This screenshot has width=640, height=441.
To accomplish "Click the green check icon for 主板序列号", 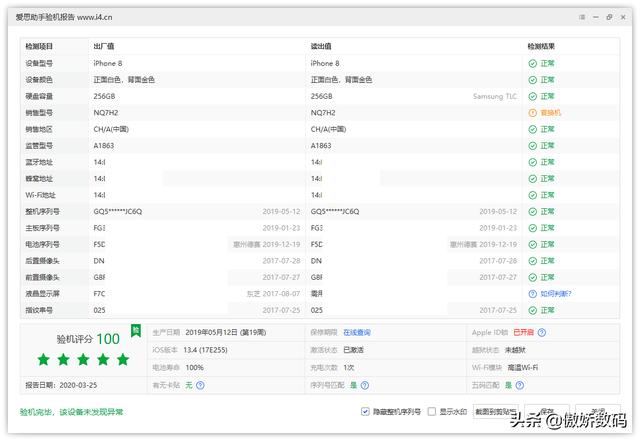I will point(533,228).
